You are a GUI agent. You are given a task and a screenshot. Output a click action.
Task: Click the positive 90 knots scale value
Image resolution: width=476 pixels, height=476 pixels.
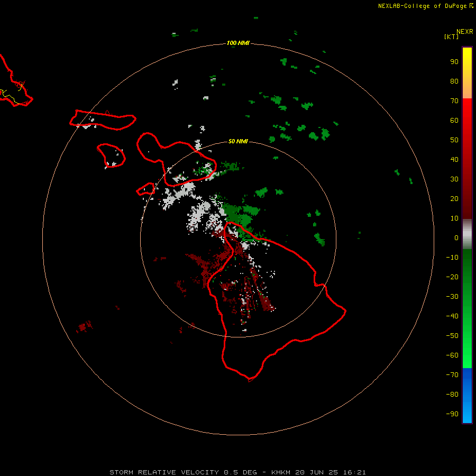454,62
